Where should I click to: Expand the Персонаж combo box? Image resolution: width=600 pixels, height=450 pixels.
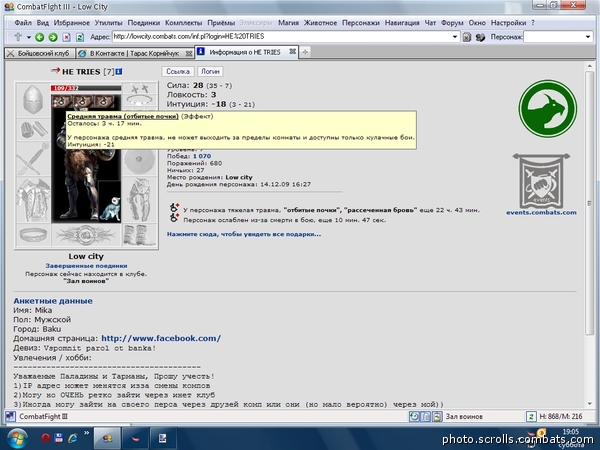(x=588, y=37)
